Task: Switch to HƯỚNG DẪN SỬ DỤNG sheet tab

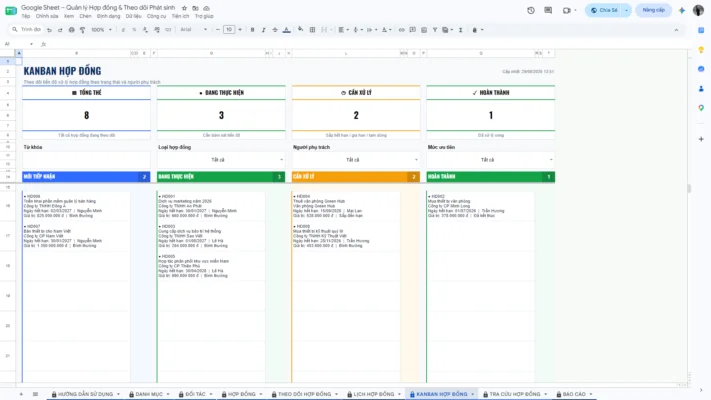Action: (x=85, y=394)
